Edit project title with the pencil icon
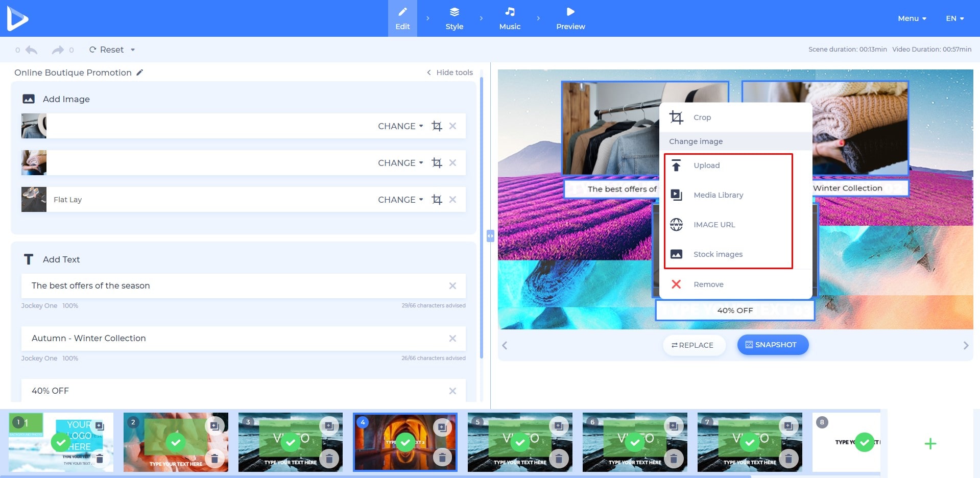The width and height of the screenshot is (980, 478). [140, 73]
